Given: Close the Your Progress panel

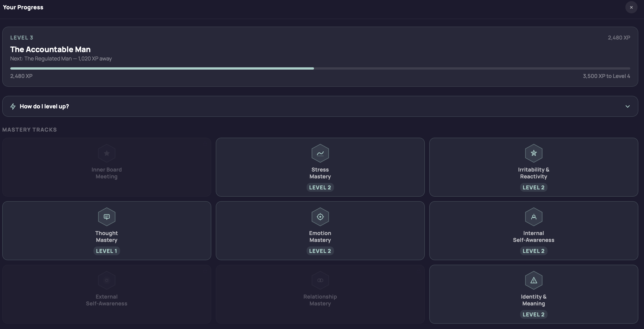Looking at the screenshot, I should pyautogui.click(x=631, y=7).
